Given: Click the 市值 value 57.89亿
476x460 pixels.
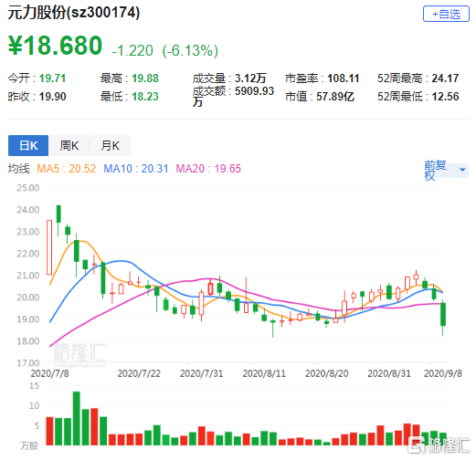Looking at the screenshot, I should [x=335, y=97].
